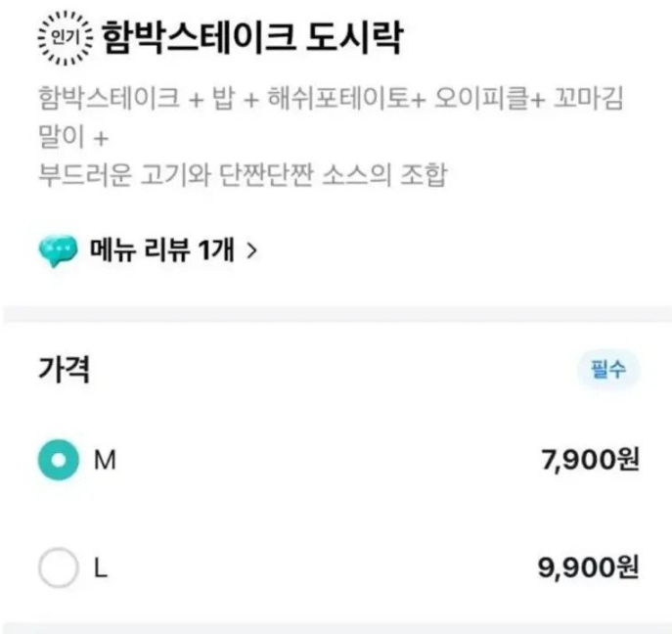The image size is (672, 634).
Task: Click the 꼬마김 text in the description
Action: tap(588, 98)
